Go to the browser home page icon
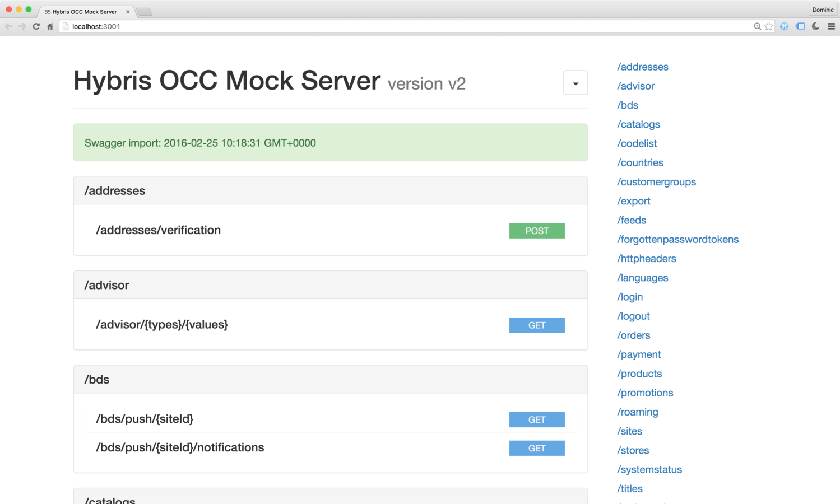840x504 pixels. 50,26
